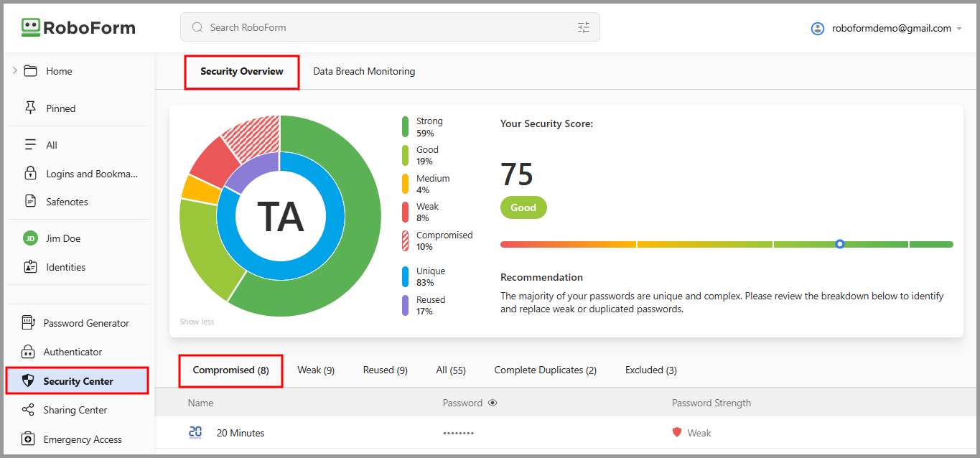Open the 20 Minutes login entry
The width and height of the screenshot is (980, 458).
coord(241,433)
